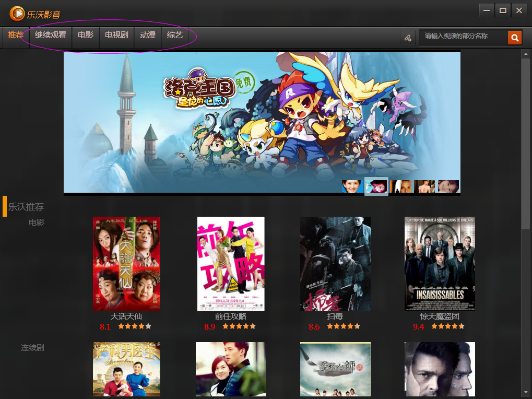Click the 9.4 score text
The width and height of the screenshot is (532, 399).
pos(419,327)
